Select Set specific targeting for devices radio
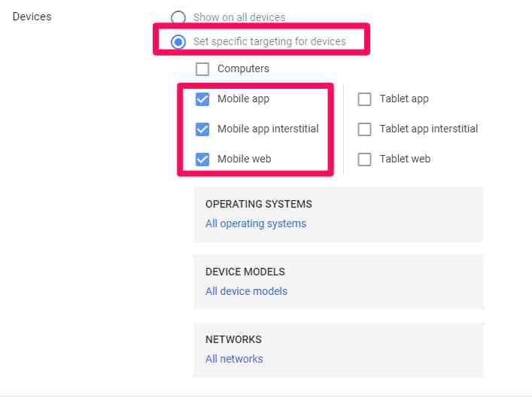The image size is (532, 401). pos(178,42)
